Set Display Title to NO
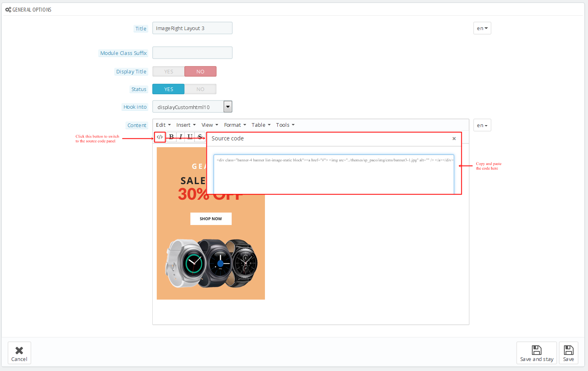588x371 pixels. (x=200, y=71)
